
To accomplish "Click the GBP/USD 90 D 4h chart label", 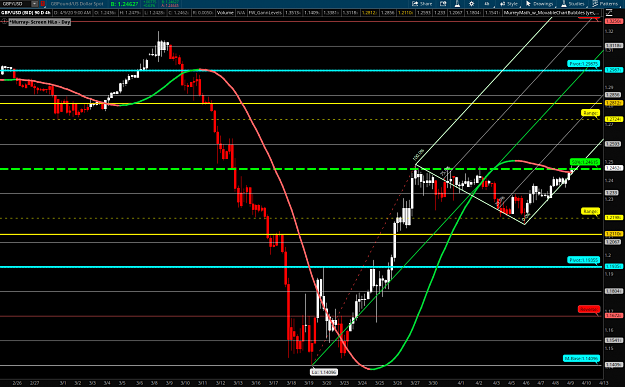I will point(26,13).
